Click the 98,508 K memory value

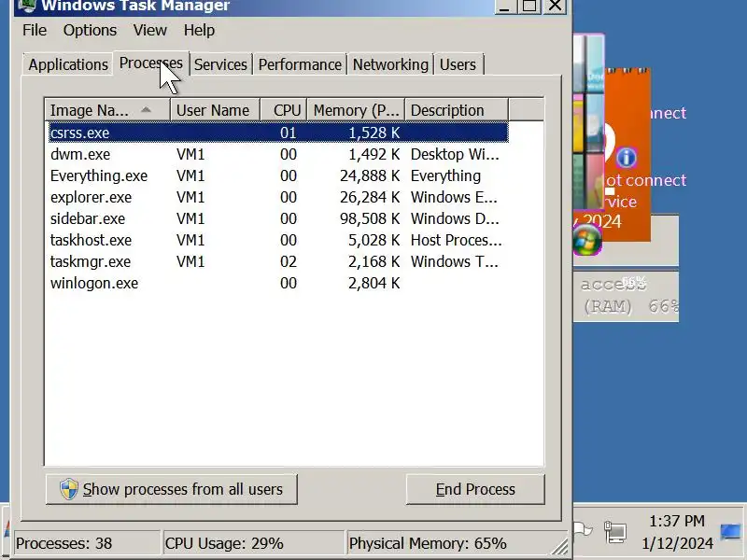click(370, 218)
